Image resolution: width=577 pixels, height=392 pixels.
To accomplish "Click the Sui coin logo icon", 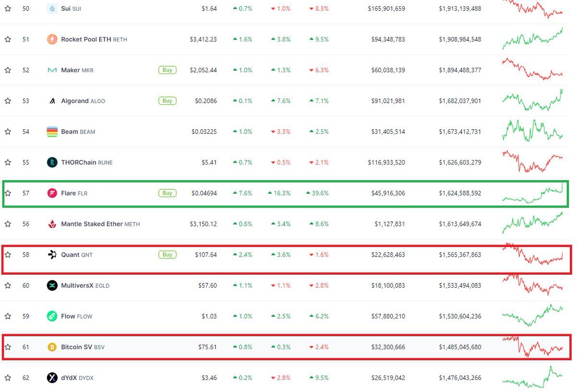I will coord(52,9).
